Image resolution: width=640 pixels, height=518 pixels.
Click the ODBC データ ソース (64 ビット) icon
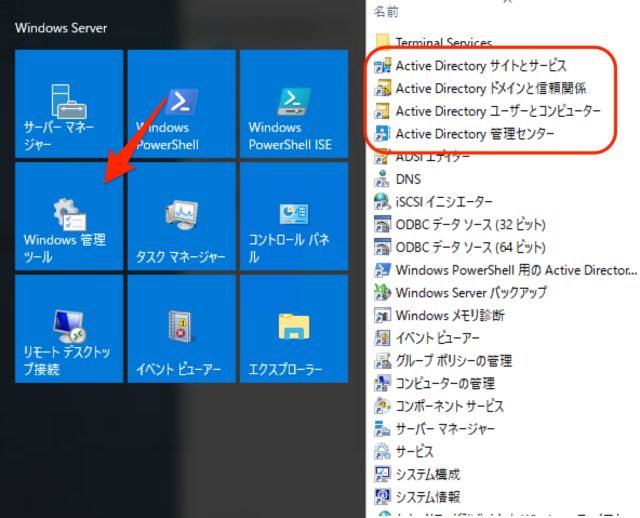[382, 247]
